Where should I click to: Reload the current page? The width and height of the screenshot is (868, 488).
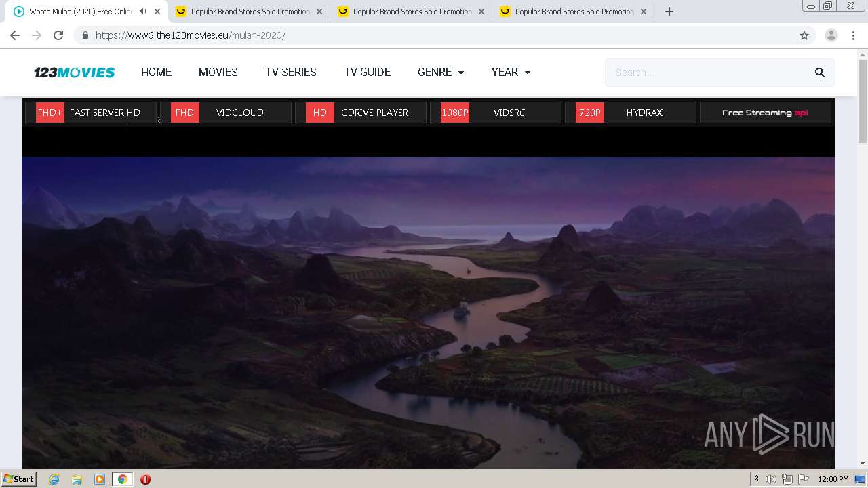58,35
